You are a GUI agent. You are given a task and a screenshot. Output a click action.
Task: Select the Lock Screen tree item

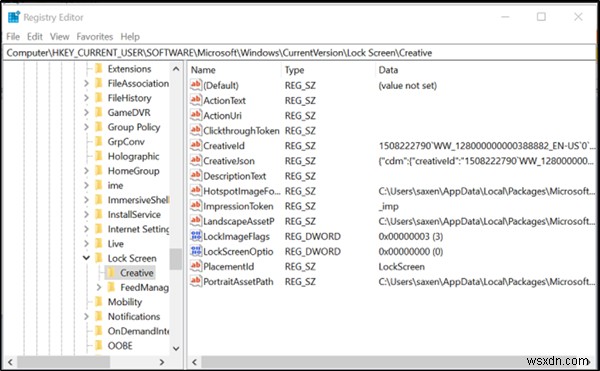tap(132, 258)
